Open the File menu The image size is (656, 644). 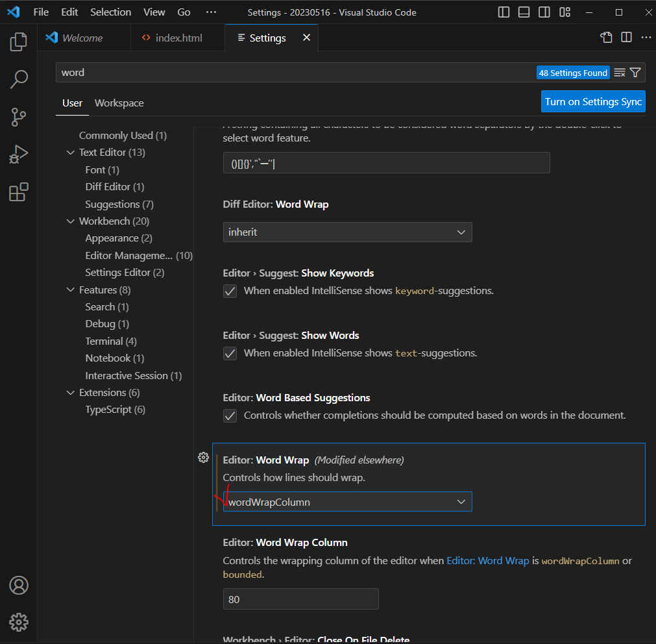point(41,12)
